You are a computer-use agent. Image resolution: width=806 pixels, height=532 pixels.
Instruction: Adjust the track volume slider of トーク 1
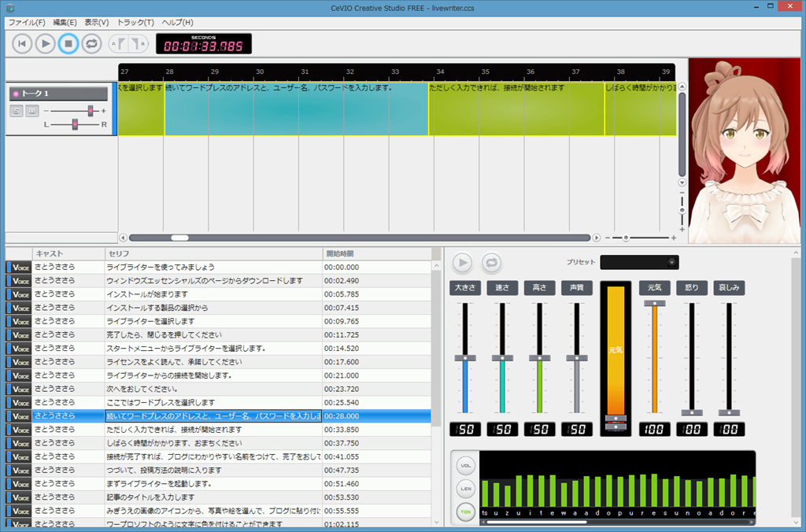pos(91,110)
